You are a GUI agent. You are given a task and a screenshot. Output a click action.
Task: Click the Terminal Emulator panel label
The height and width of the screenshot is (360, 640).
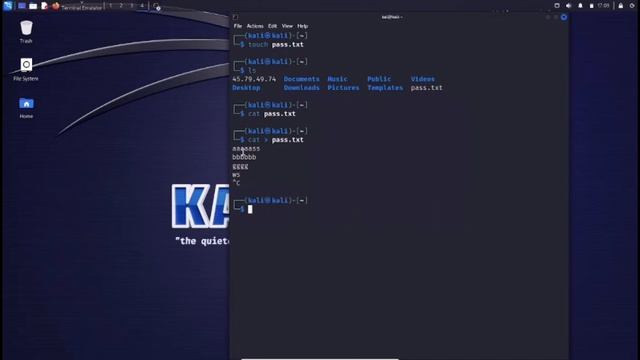point(81,7)
